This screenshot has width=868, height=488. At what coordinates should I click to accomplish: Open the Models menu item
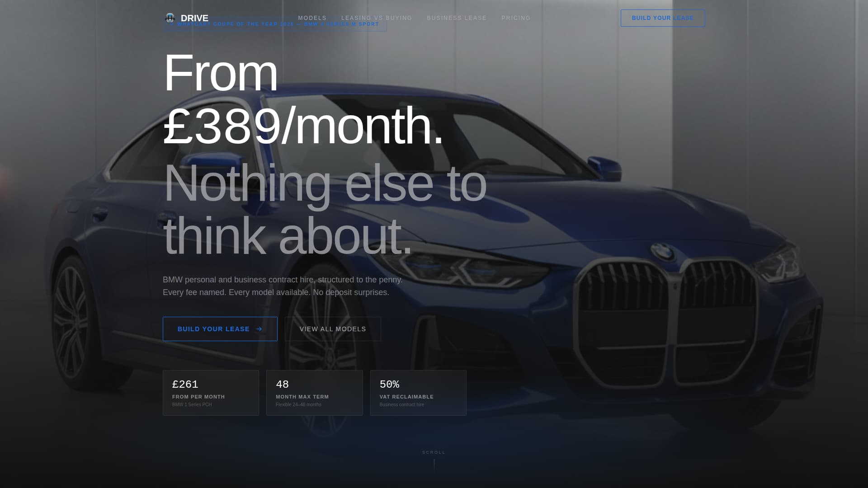[312, 18]
